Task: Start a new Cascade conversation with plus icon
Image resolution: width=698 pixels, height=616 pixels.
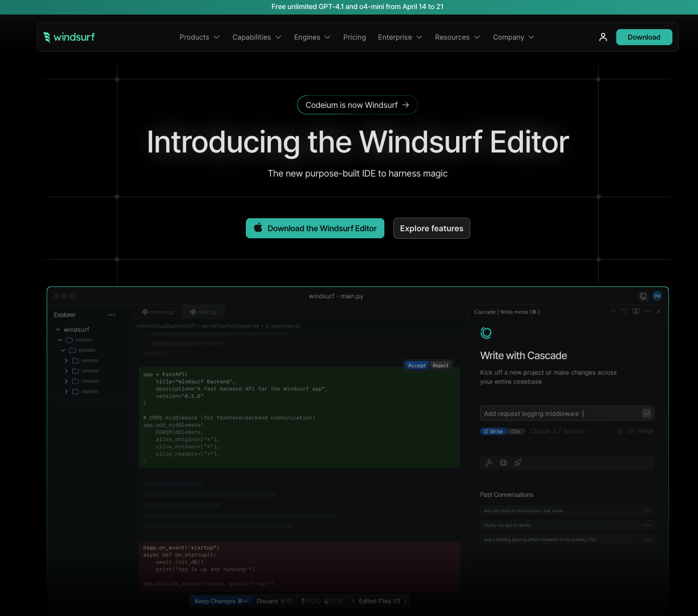Action: pyautogui.click(x=613, y=312)
